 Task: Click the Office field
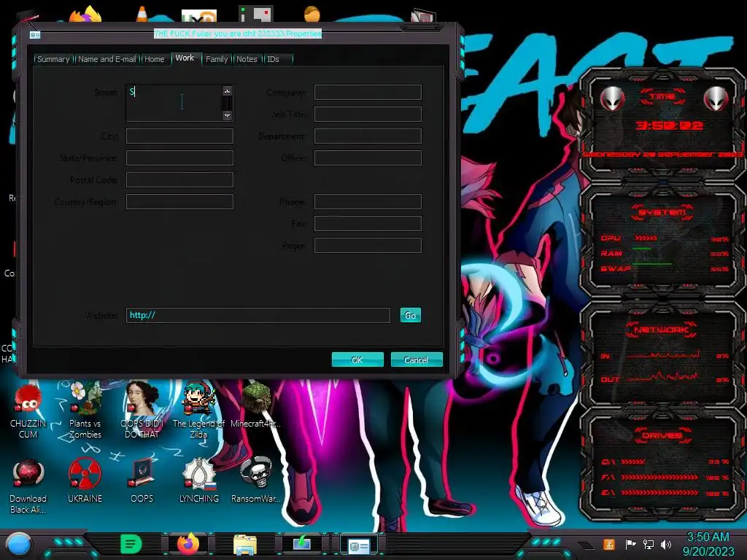click(x=368, y=158)
